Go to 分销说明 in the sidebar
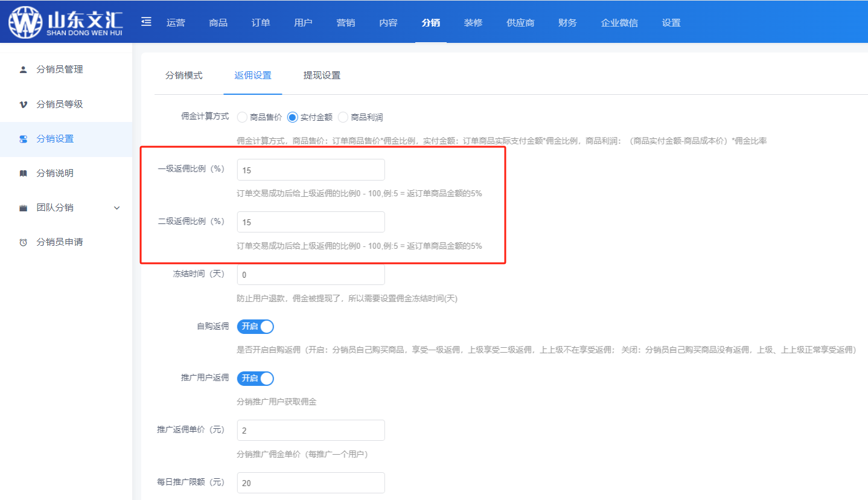 (66, 173)
